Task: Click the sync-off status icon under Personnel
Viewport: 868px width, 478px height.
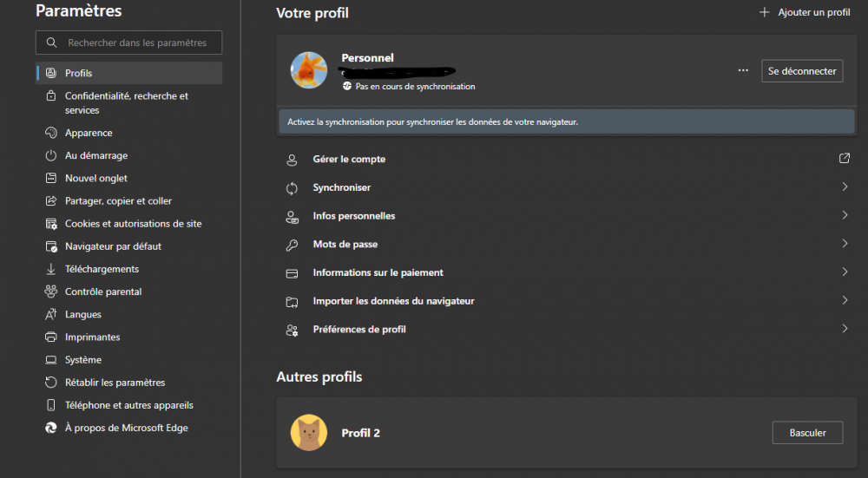Action: point(347,86)
